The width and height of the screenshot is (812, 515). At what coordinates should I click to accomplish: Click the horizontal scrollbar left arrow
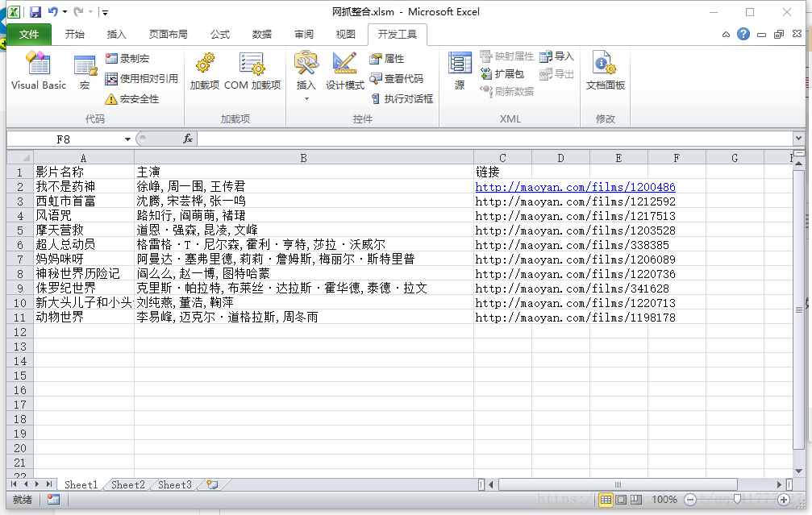[x=491, y=485]
